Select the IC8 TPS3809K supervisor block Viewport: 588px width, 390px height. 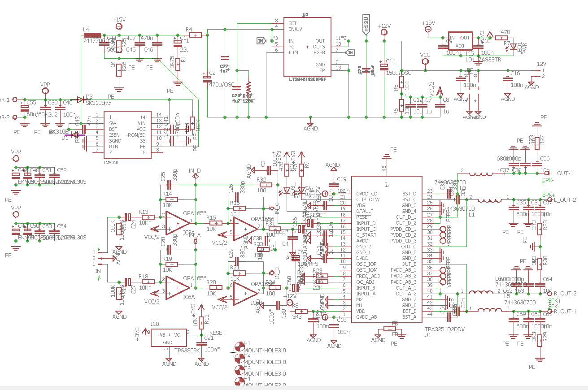(168, 338)
